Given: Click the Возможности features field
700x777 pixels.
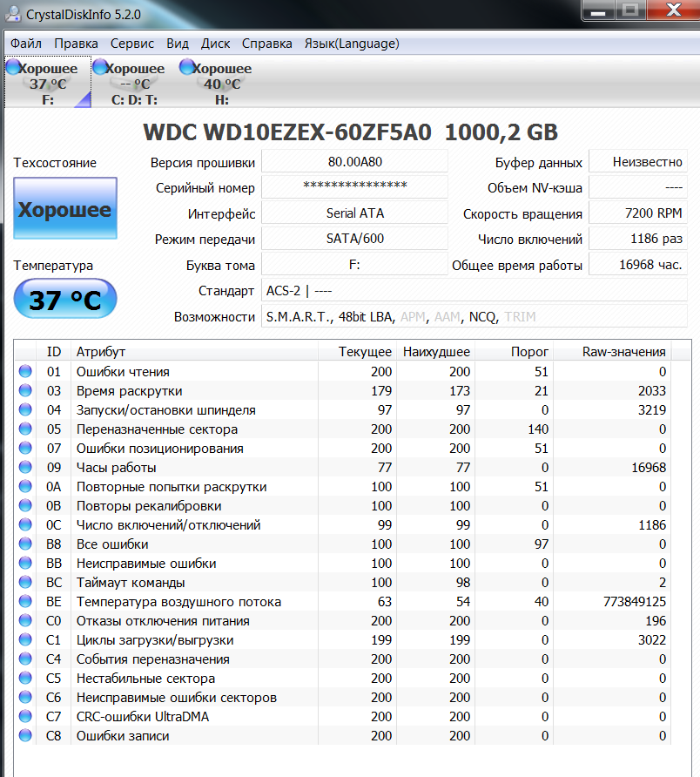Looking at the screenshot, I should click(x=475, y=316).
